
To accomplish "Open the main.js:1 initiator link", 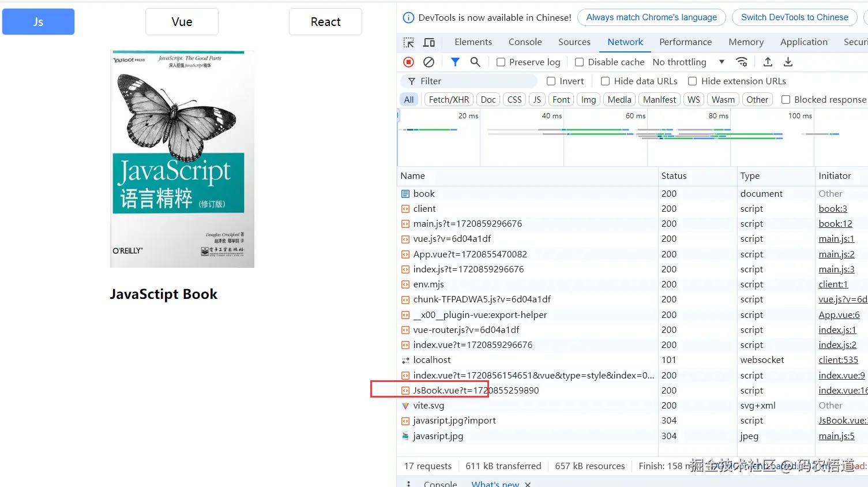I will click(x=836, y=239).
